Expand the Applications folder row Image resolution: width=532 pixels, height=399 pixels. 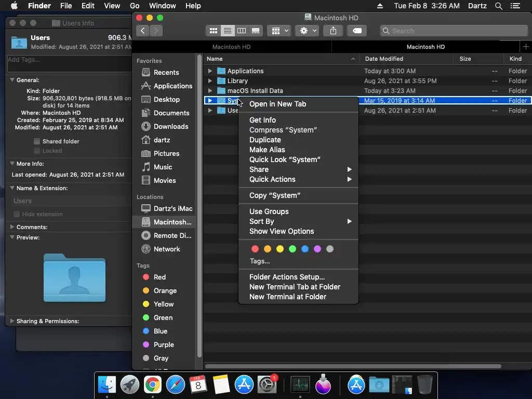pos(210,71)
